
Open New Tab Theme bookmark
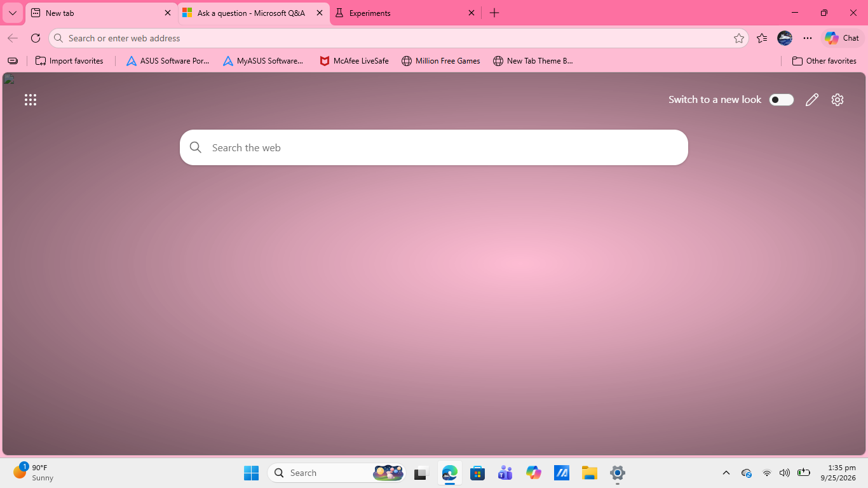coord(533,61)
